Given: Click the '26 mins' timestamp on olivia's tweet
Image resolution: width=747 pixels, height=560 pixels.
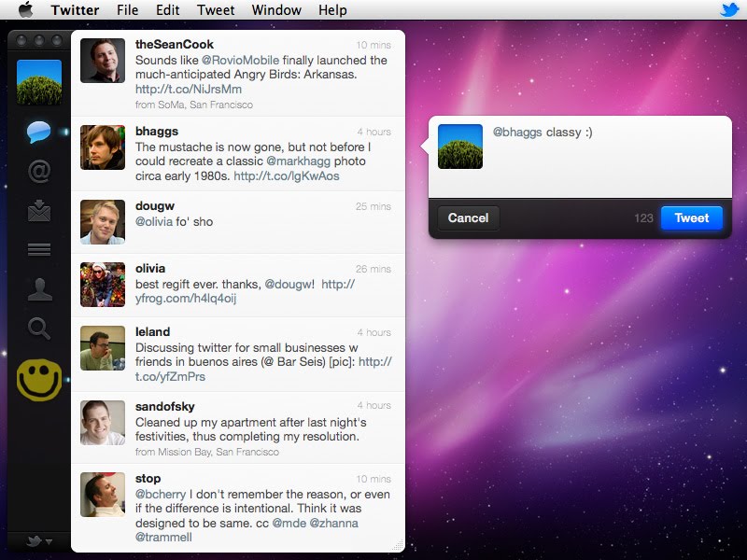Looking at the screenshot, I should pyautogui.click(x=373, y=269).
